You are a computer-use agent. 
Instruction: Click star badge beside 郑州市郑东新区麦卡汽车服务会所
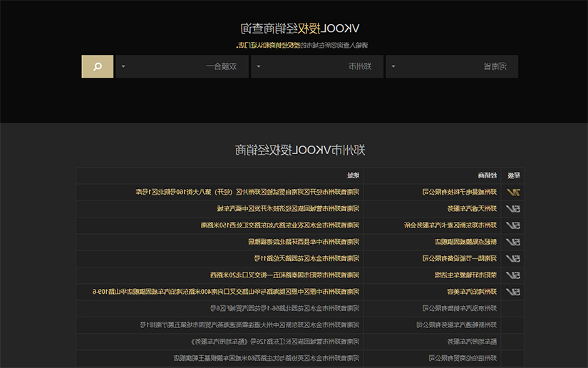click(512, 225)
